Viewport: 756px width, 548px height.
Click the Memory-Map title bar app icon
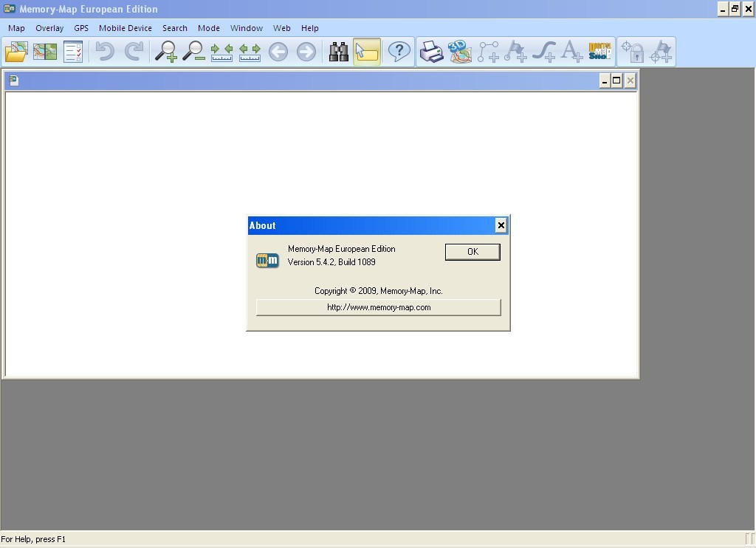tap(10, 9)
